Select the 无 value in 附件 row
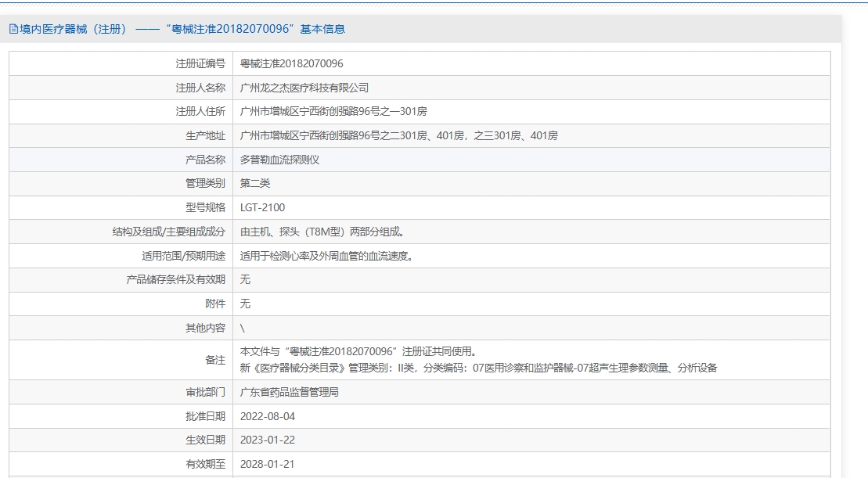 [x=245, y=304]
